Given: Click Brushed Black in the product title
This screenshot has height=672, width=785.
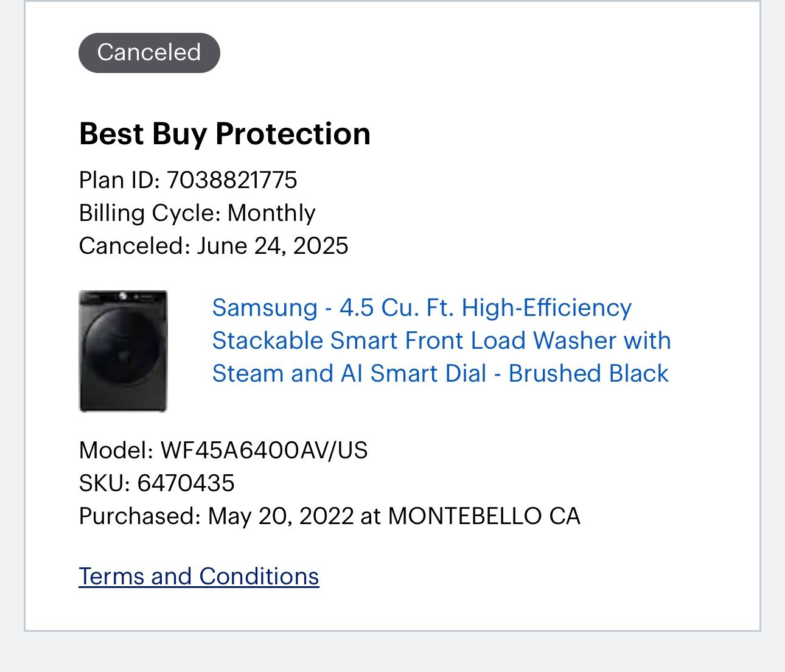Looking at the screenshot, I should (588, 373).
